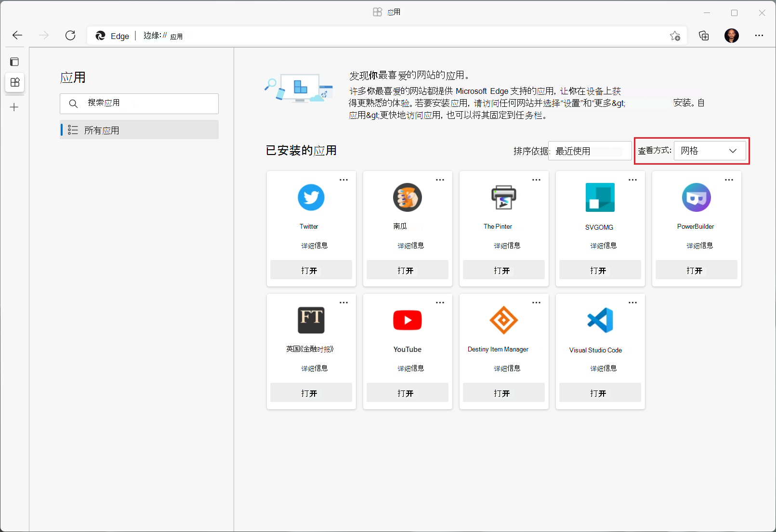Open The Pinter with 打开 button
776x532 pixels.
[x=504, y=270]
